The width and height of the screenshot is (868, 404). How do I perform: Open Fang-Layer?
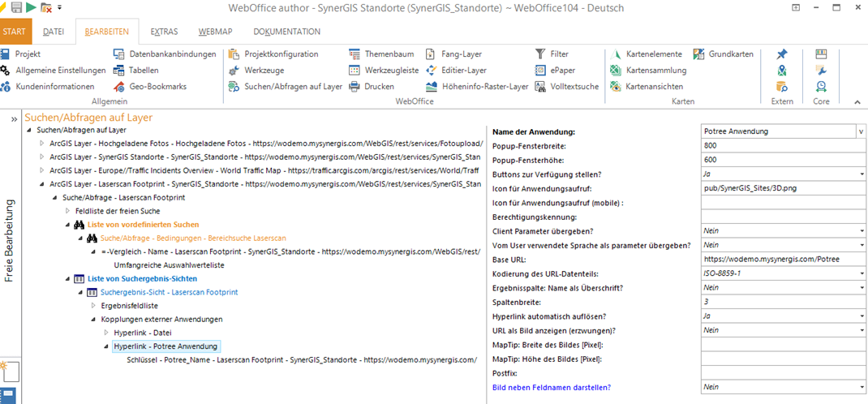point(454,54)
